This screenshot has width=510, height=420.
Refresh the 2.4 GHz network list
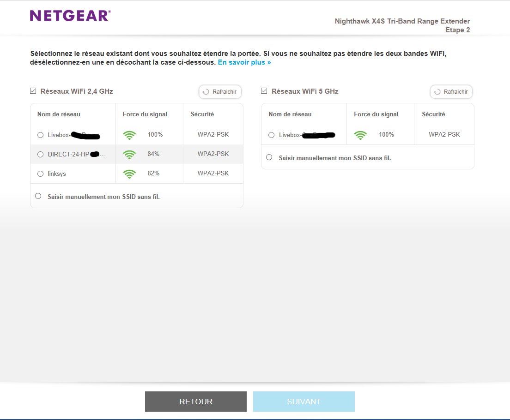[x=220, y=92]
